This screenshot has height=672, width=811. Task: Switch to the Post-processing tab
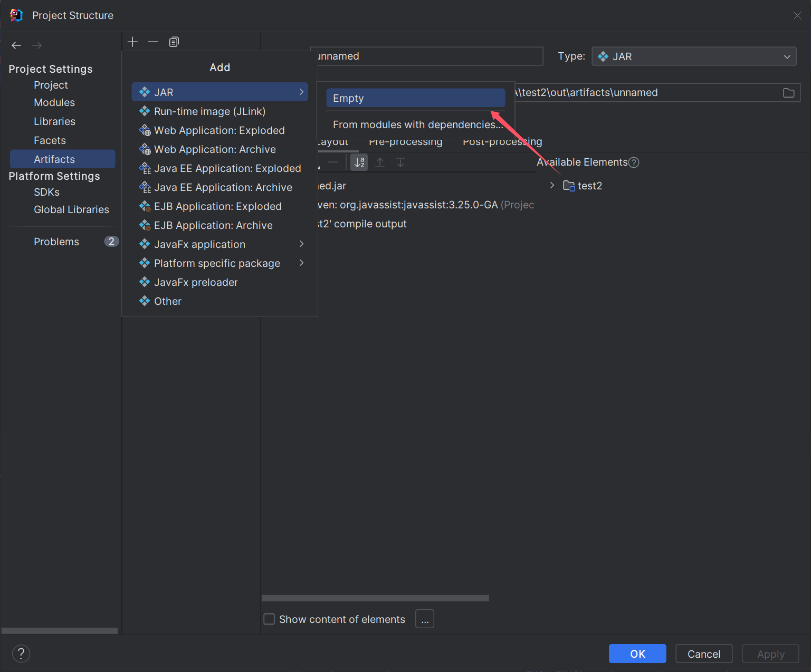pyautogui.click(x=502, y=142)
